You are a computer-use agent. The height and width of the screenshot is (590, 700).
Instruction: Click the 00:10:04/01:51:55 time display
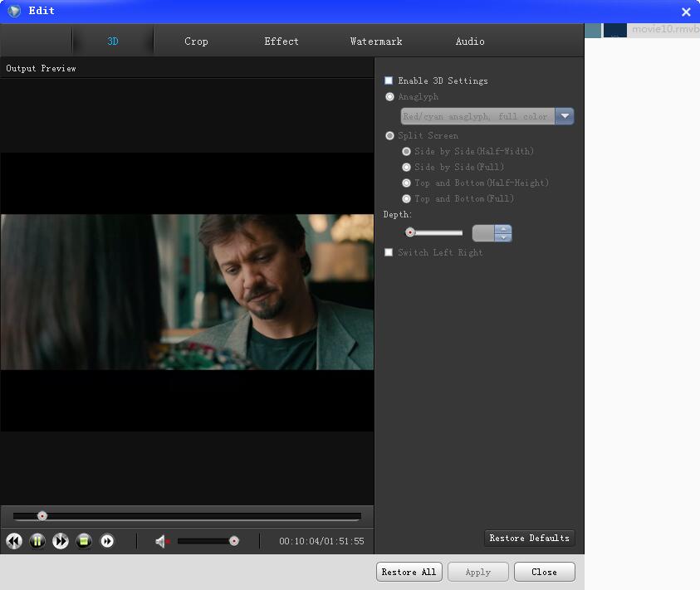[321, 541]
